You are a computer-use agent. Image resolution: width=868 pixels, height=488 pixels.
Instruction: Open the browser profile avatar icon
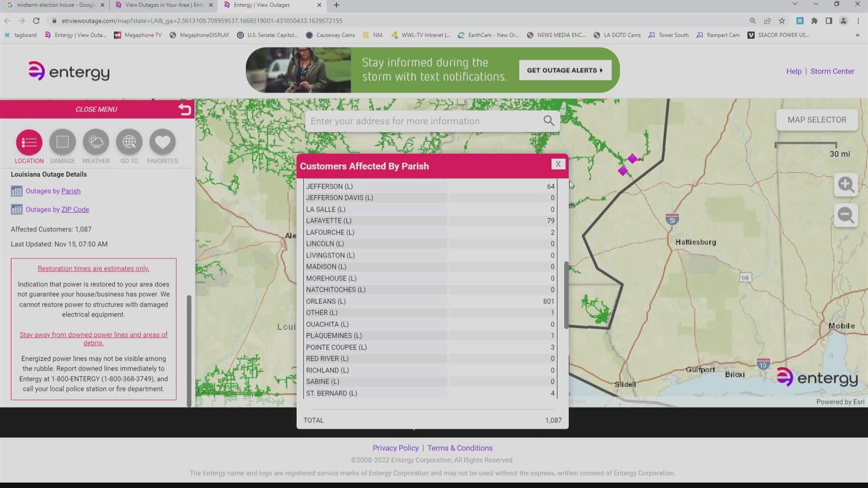[843, 21]
